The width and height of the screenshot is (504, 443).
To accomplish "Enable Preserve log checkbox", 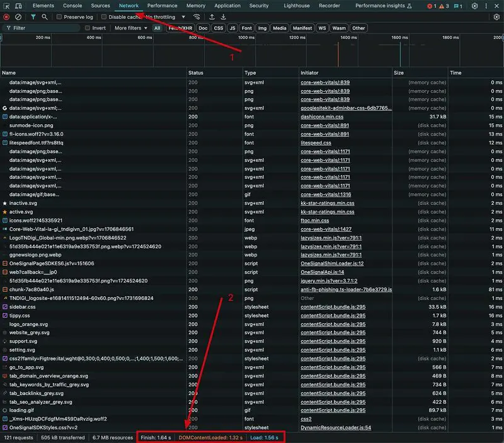I will coord(59,17).
